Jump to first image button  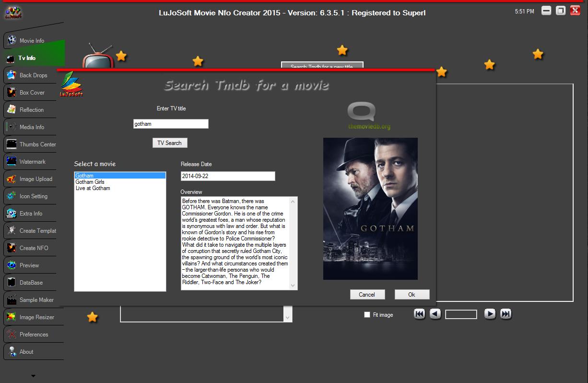tap(419, 314)
